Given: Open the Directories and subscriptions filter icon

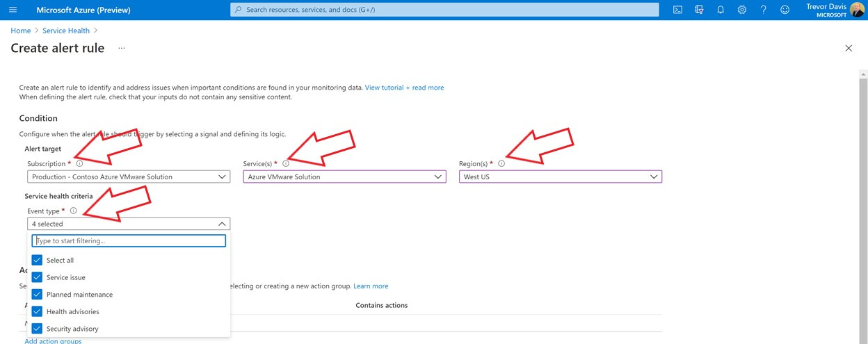Looking at the screenshot, I should 699,10.
